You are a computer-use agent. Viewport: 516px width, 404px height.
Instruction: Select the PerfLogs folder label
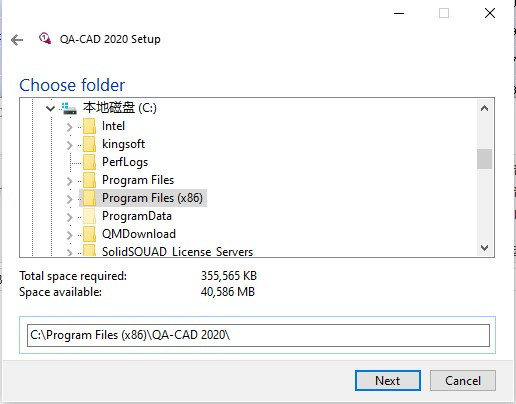(125, 162)
